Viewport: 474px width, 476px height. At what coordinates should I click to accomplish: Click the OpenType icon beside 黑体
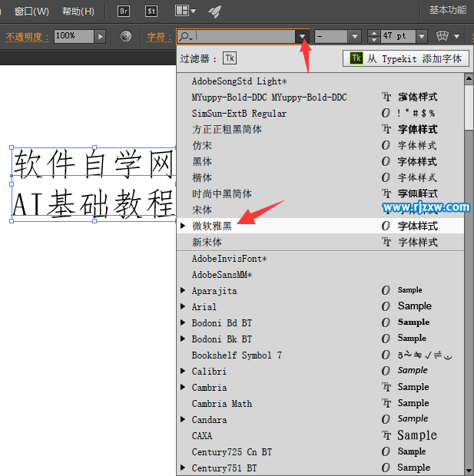(x=386, y=161)
